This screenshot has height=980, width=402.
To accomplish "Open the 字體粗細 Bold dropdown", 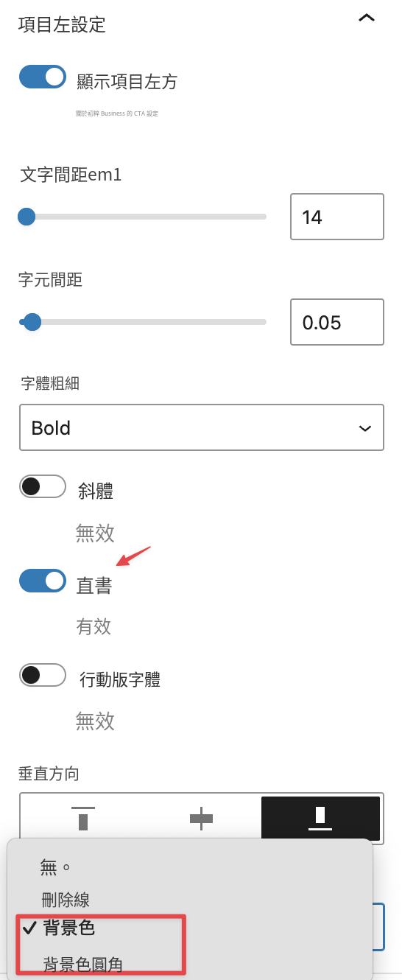I will coord(202,427).
